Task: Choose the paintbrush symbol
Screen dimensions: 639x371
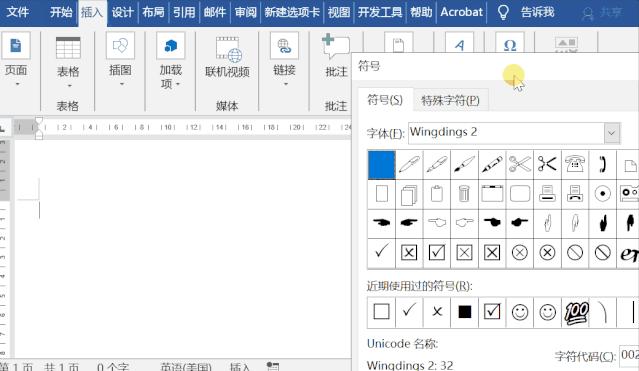Action: tap(465, 165)
